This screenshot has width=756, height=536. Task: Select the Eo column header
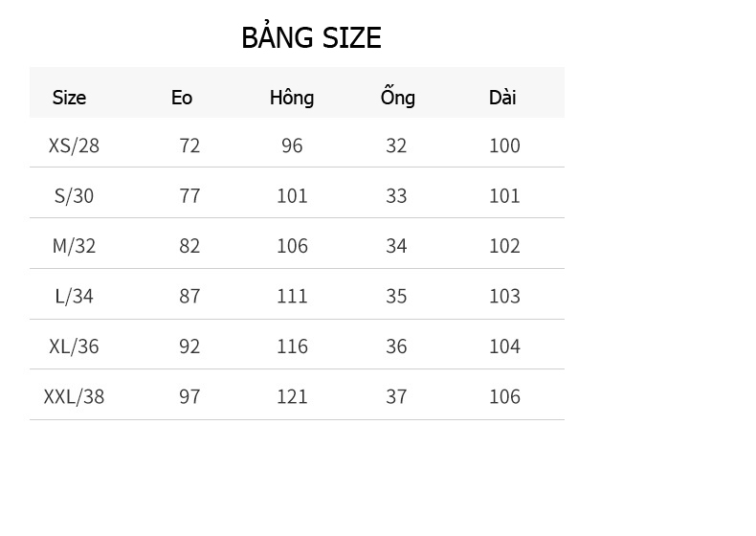click(x=182, y=98)
